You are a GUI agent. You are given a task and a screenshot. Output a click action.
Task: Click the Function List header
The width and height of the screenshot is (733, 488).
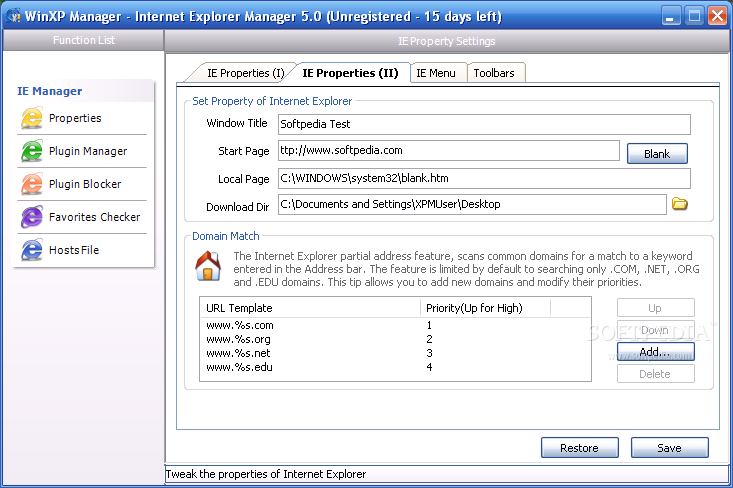pyautogui.click(x=83, y=40)
